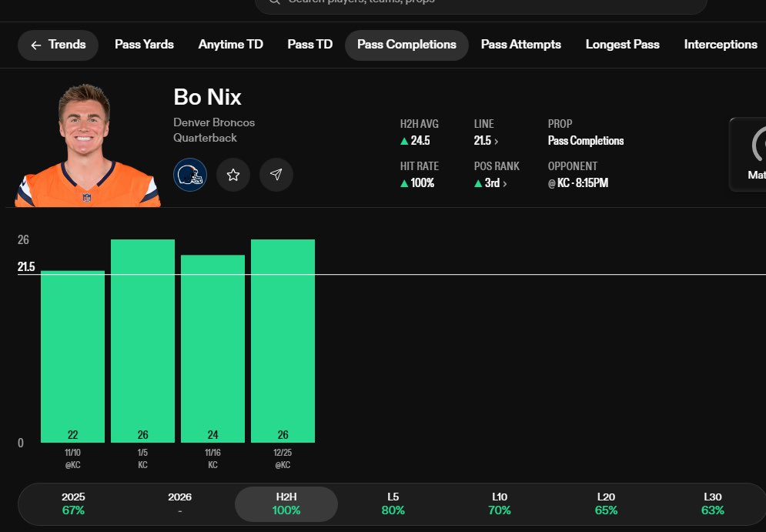Select the L5 80% filter
The width and height of the screenshot is (766, 532).
tap(393, 504)
